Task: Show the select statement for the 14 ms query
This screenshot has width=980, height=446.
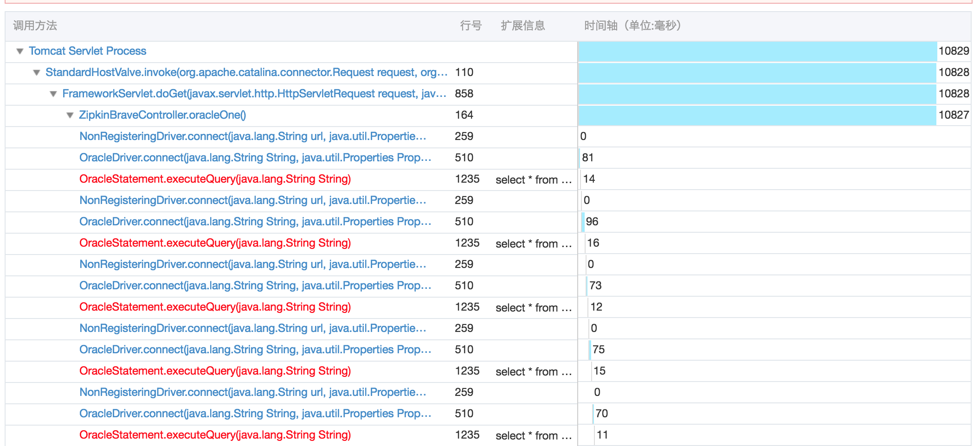Action: [x=534, y=180]
